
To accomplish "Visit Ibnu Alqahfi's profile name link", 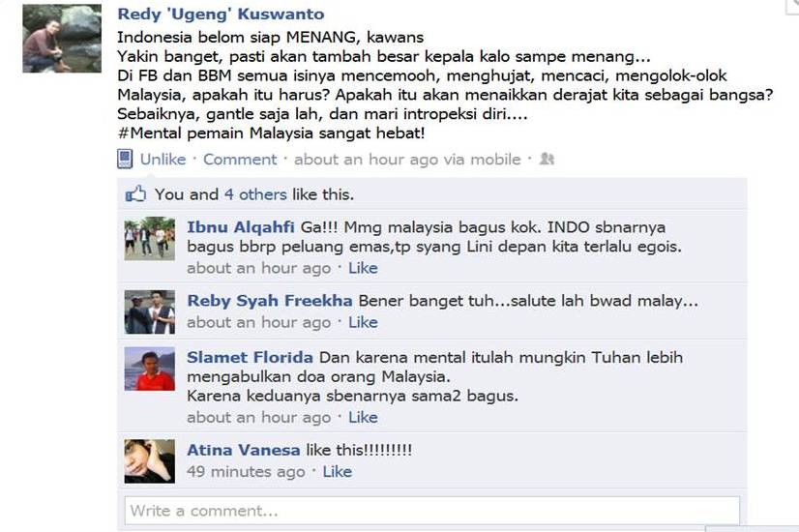I will (241, 227).
